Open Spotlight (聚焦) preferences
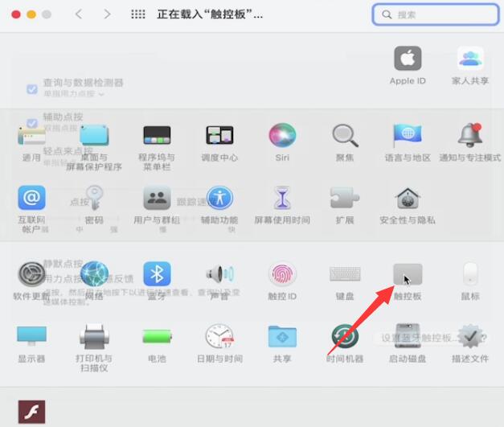This screenshot has height=427, width=504. (345, 135)
